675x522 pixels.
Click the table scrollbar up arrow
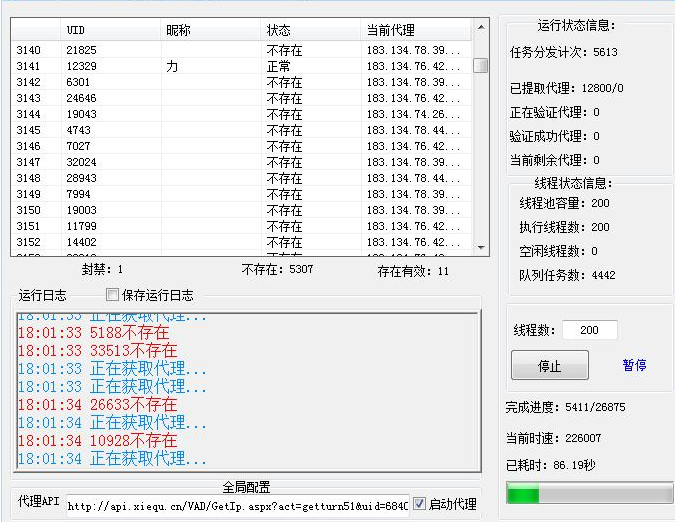[x=480, y=29]
